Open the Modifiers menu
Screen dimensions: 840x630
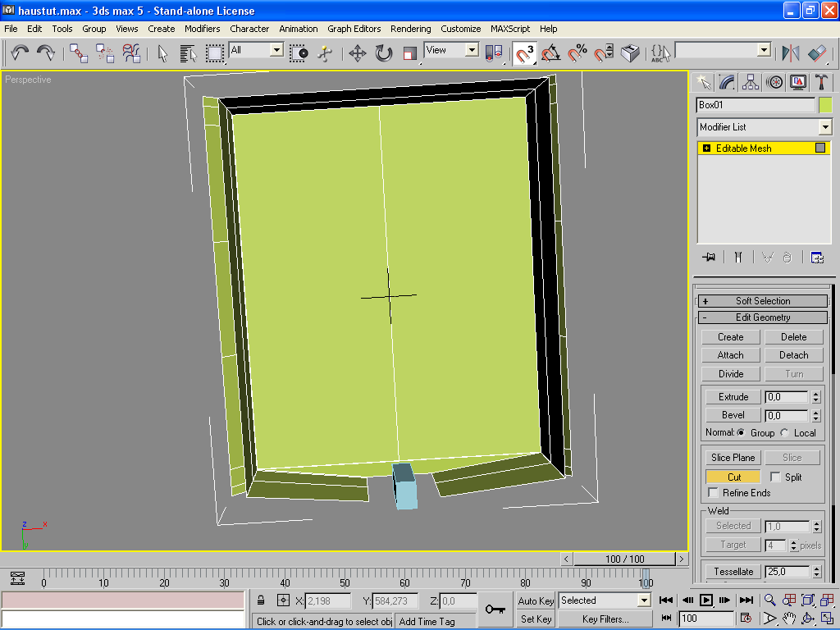tap(202, 29)
